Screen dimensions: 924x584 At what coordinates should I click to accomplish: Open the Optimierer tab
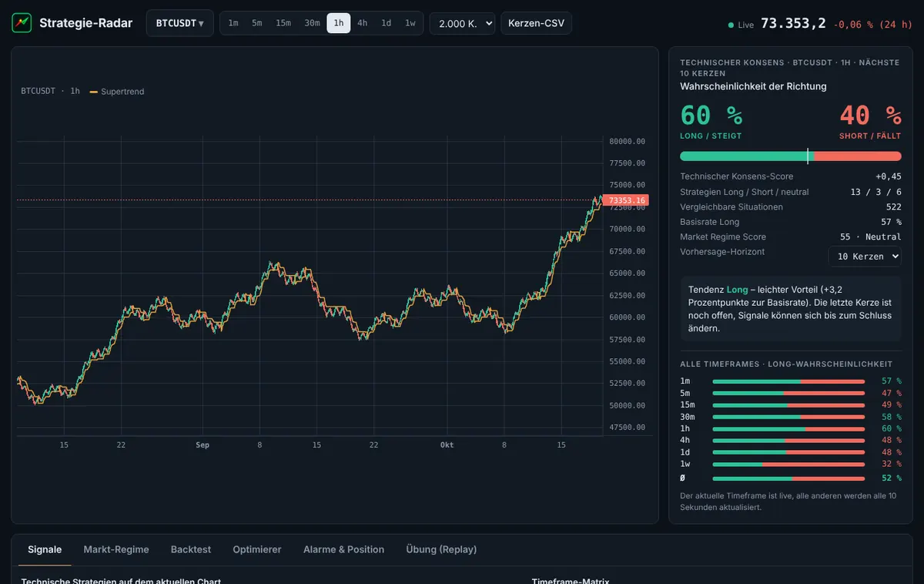[x=257, y=549]
